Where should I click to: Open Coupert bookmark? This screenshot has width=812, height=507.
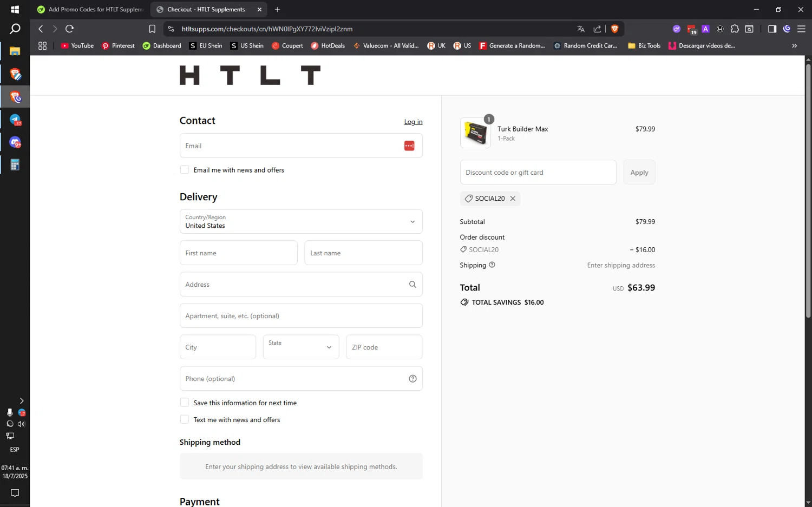[287, 46]
